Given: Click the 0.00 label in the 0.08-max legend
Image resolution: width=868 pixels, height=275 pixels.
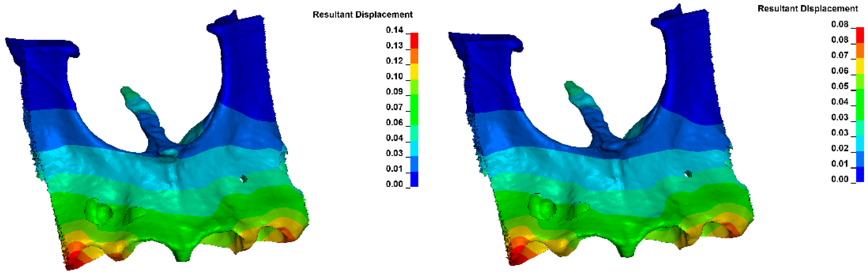Looking at the screenshot, I should click(840, 179).
